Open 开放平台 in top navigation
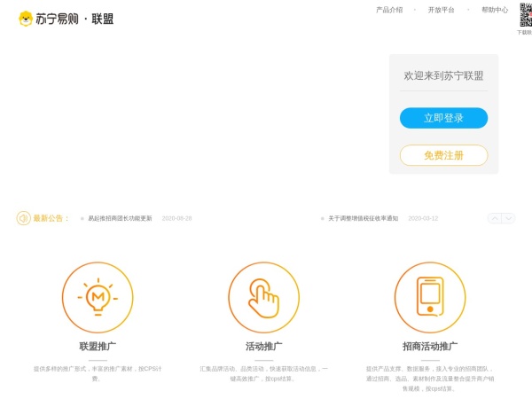Image resolution: width=532 pixels, height=399 pixels. 441,10
